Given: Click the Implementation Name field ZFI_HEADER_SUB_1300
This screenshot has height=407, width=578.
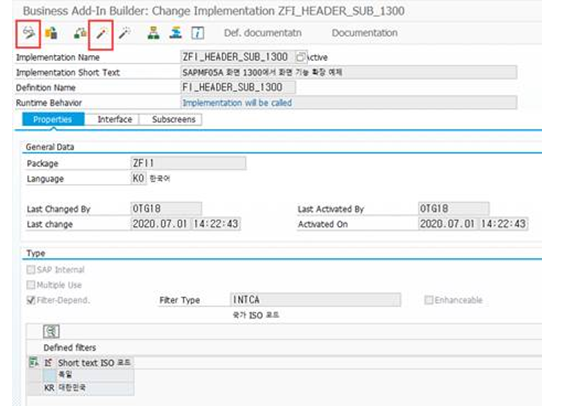Looking at the screenshot, I should 237,57.
